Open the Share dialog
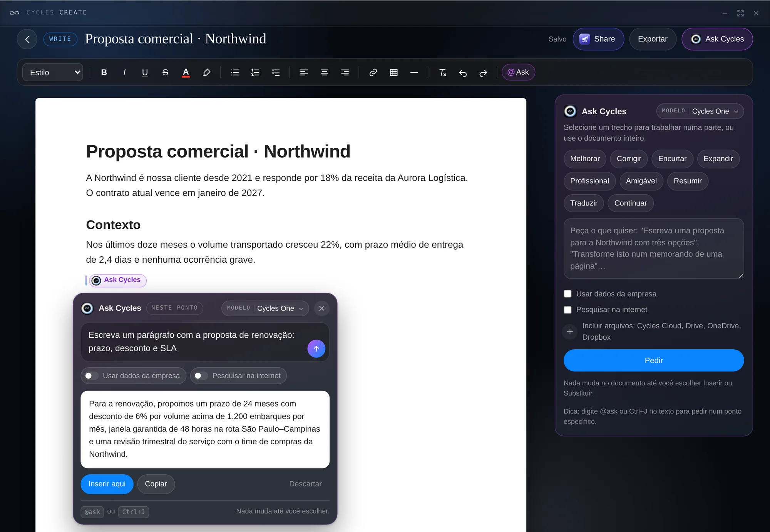The image size is (770, 532). coord(598,39)
